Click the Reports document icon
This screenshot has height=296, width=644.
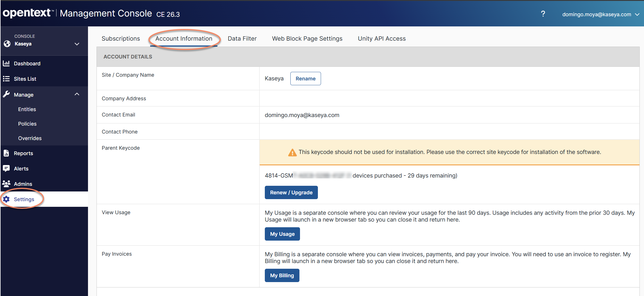tap(6, 153)
